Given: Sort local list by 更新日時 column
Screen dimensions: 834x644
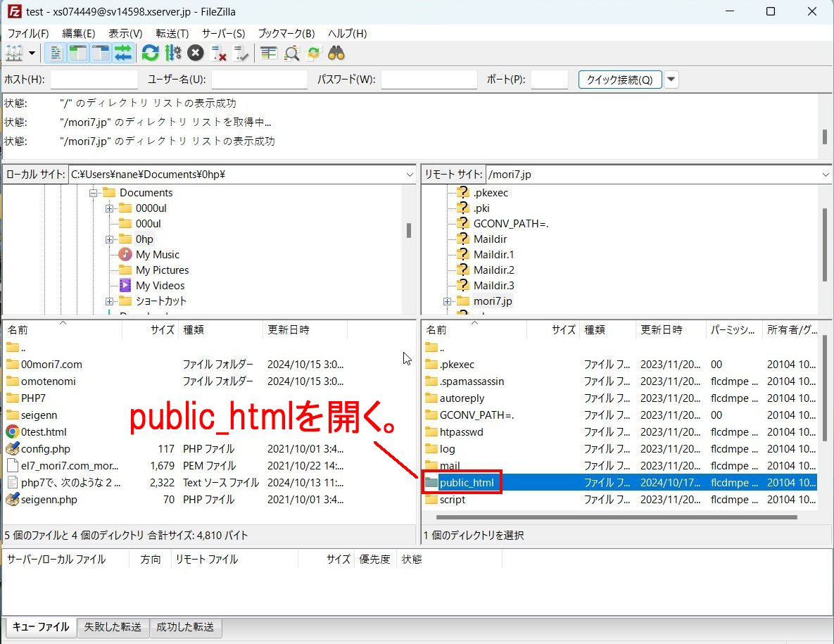Looking at the screenshot, I should coord(305,329).
